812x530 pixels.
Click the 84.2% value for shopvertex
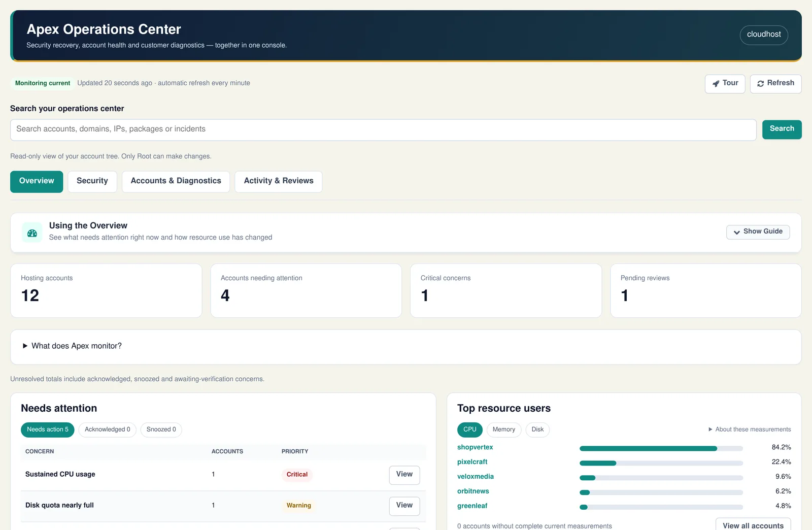(x=781, y=447)
